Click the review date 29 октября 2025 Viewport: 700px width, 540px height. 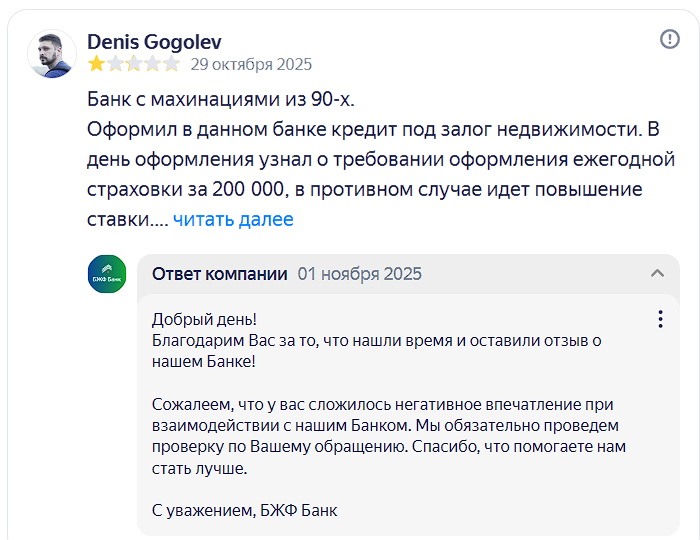coord(251,64)
